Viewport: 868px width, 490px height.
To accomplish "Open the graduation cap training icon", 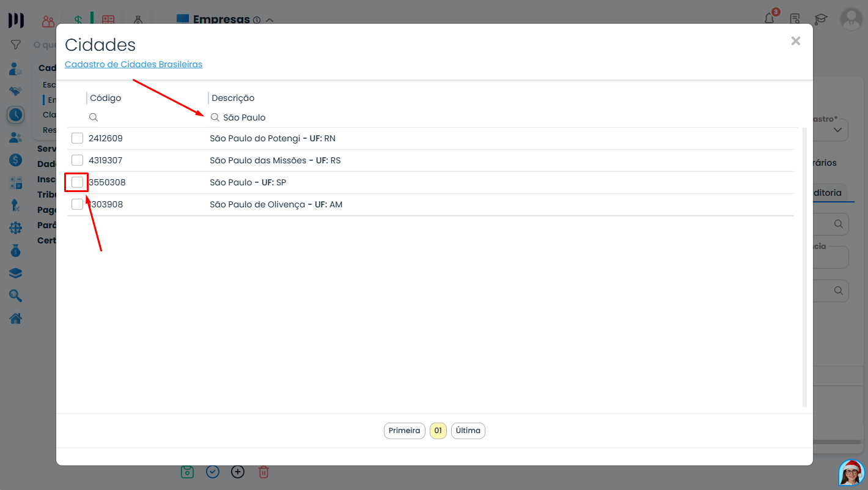I will (820, 20).
